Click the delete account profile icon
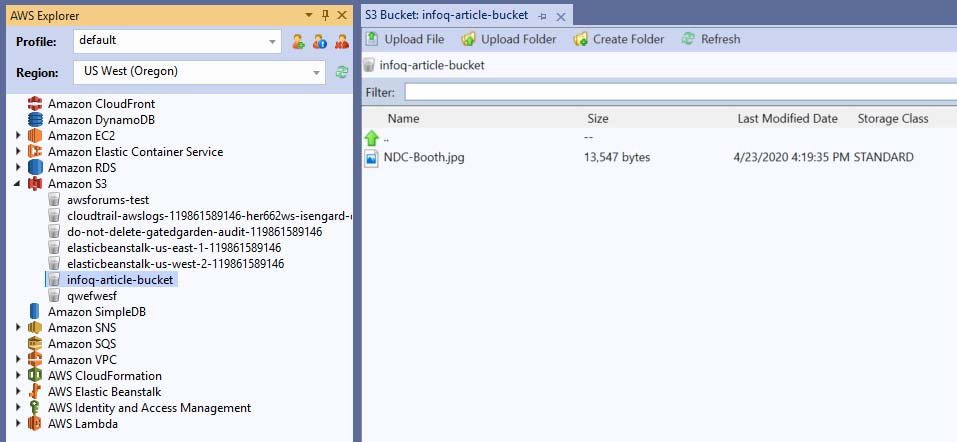Screen dimensions: 957x442 342,42
